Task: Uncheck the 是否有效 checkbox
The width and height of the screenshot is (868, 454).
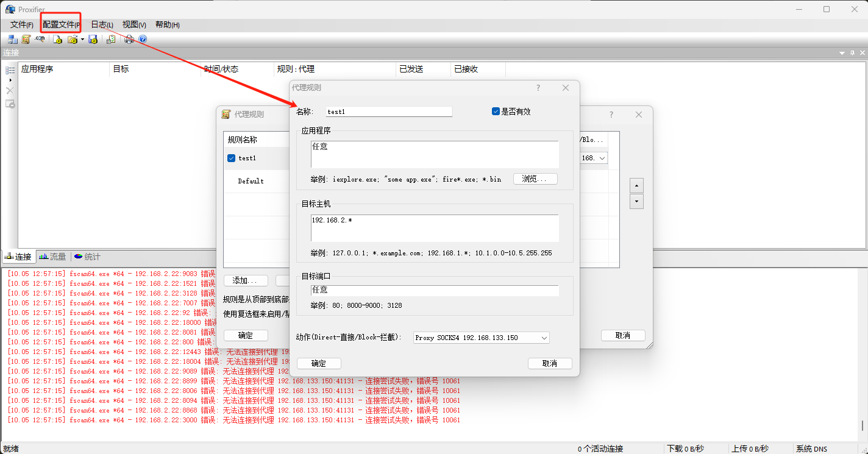Action: tap(496, 112)
